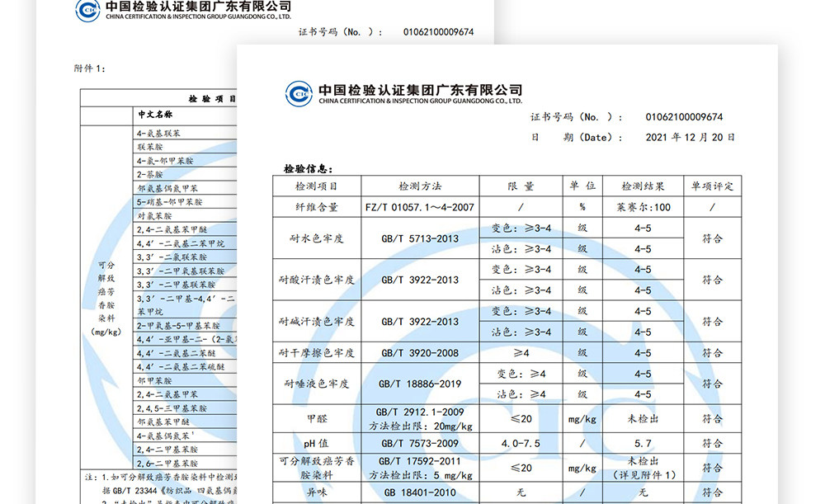Select the 耐水色牢度 row label
This screenshot has height=504, width=825.
[316, 238]
